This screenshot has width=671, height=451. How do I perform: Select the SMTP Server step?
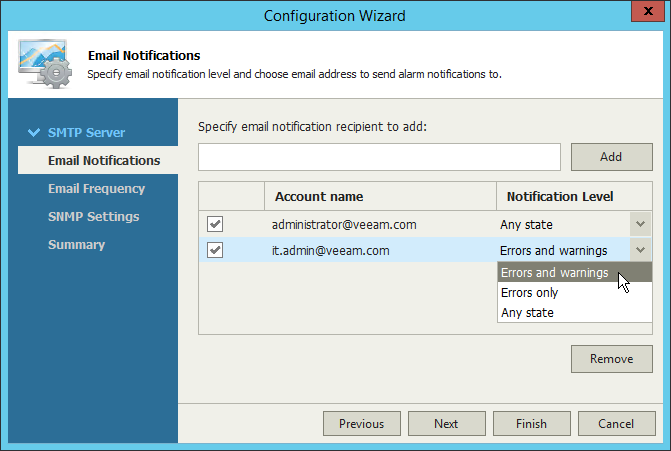[x=86, y=132]
